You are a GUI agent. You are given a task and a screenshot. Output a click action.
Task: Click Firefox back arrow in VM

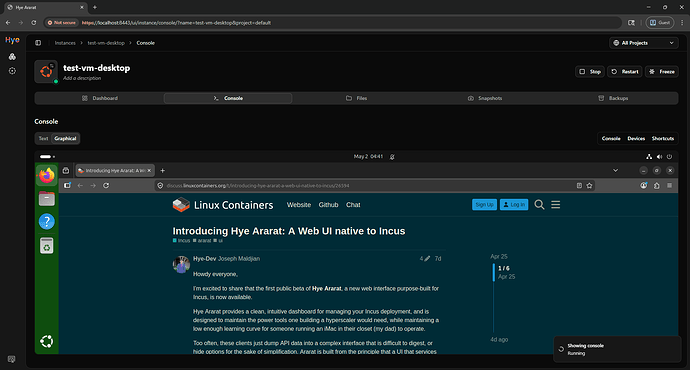tap(80, 186)
